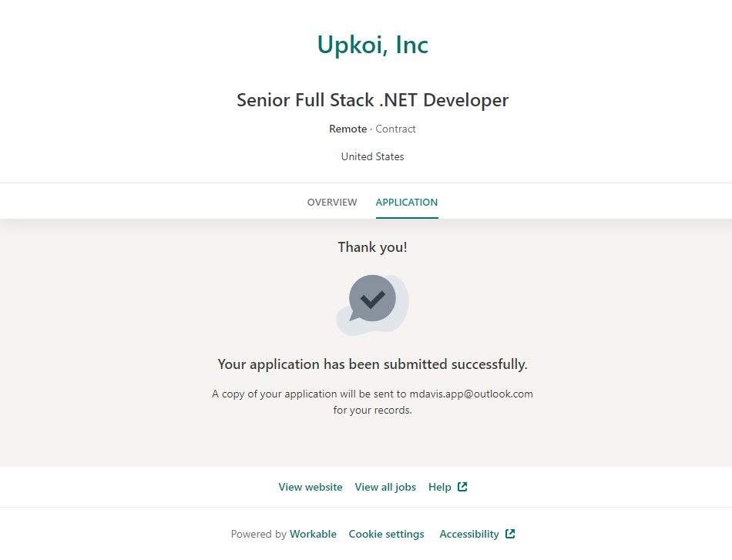Click the Remote label under job title

[348, 129]
